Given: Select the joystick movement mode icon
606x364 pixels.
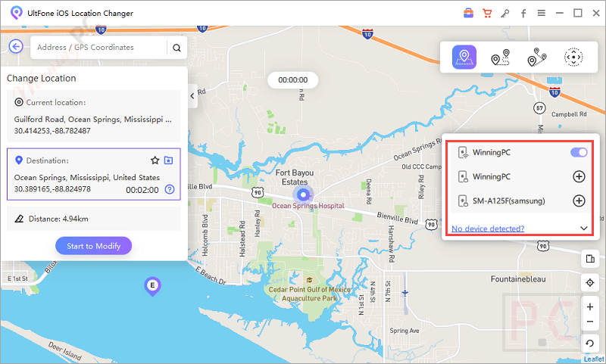Looking at the screenshot, I should point(573,57).
